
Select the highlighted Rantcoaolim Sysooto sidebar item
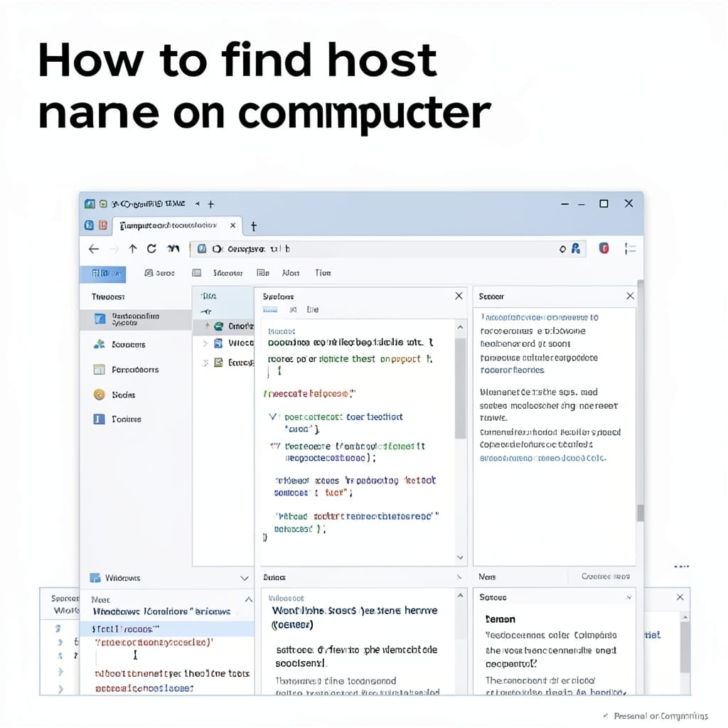click(136, 319)
